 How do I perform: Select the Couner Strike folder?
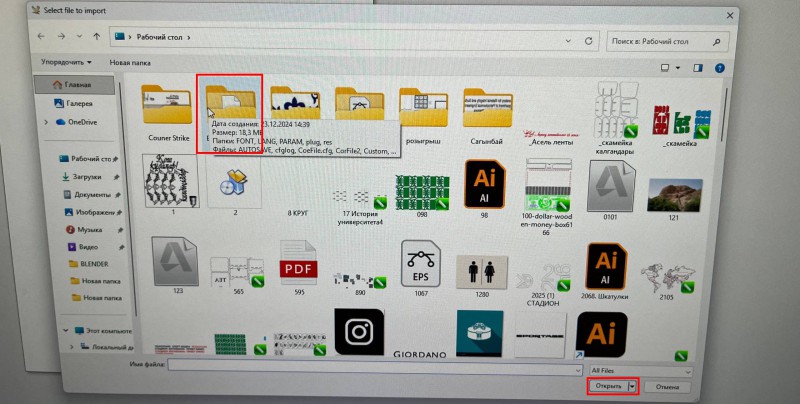point(168,113)
